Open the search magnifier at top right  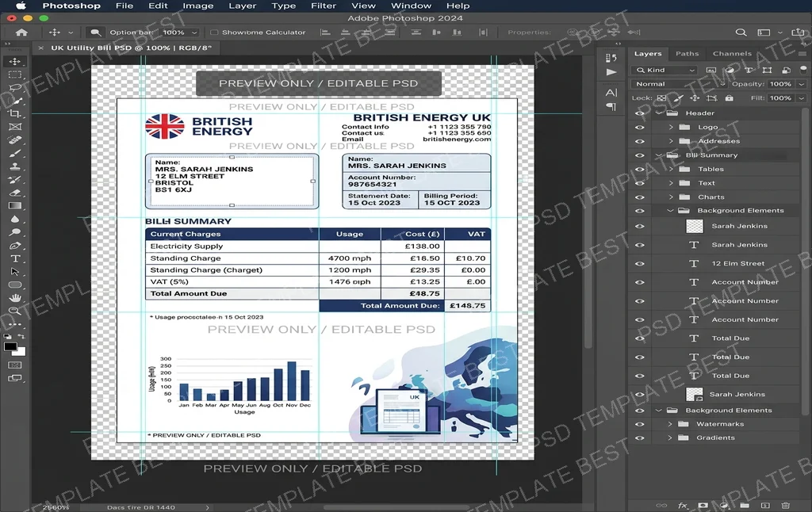(741, 32)
